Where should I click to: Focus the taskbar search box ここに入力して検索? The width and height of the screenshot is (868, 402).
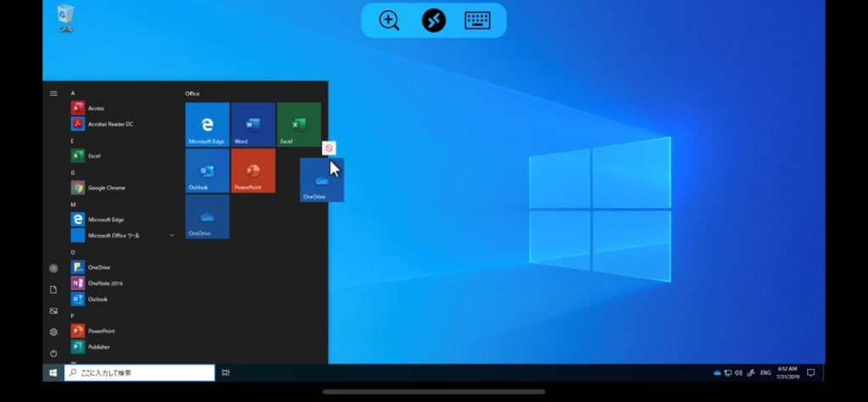pos(140,373)
